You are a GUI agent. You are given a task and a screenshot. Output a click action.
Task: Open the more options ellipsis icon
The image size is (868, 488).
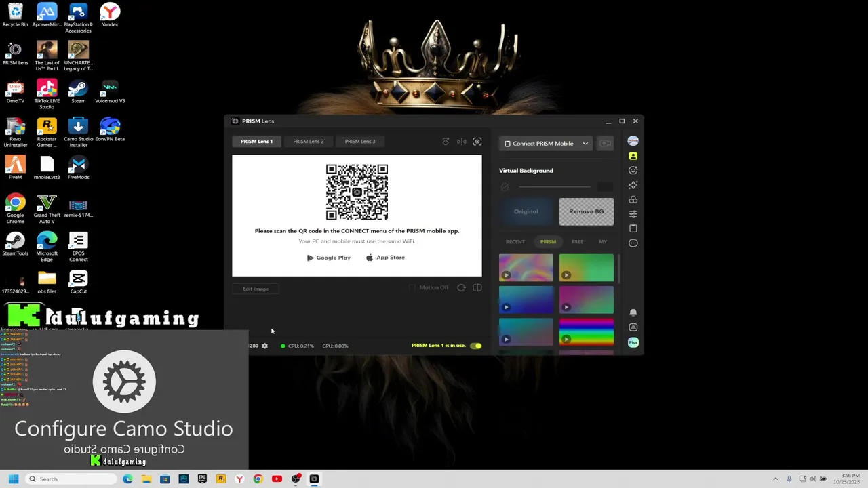click(633, 243)
